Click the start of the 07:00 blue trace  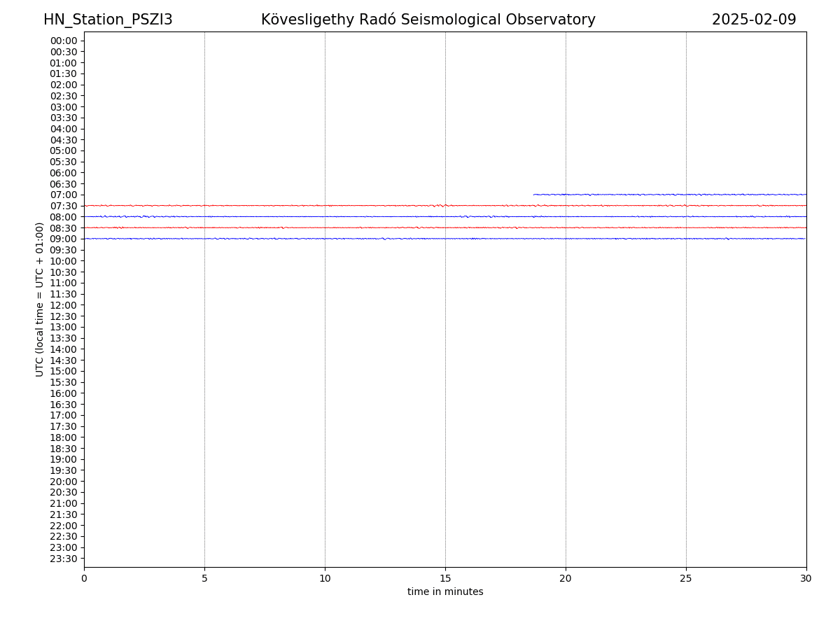[535, 195]
